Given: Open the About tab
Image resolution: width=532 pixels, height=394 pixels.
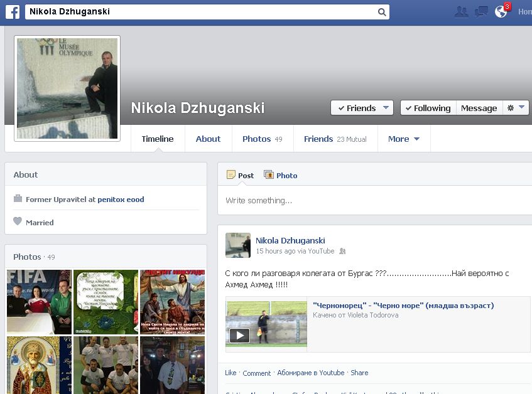Looking at the screenshot, I should [208, 139].
